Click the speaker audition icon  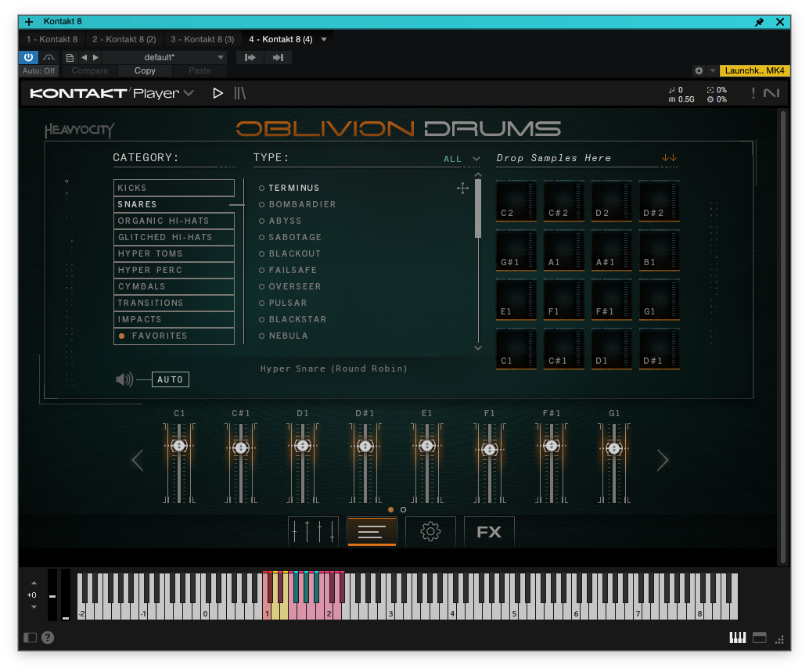pos(124,379)
